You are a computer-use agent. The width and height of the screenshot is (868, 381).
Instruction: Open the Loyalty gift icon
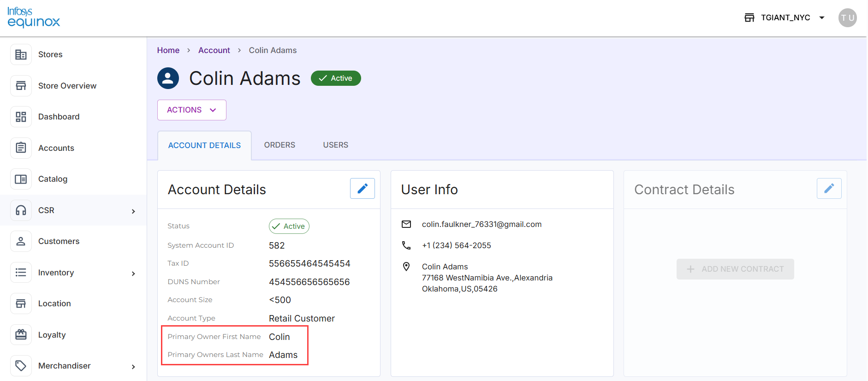(x=21, y=335)
